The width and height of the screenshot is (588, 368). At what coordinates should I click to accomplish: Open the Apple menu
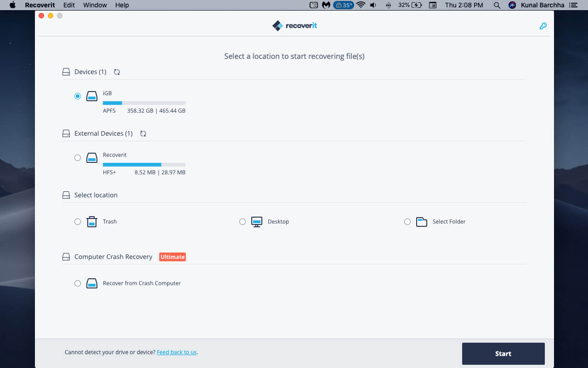12,5
